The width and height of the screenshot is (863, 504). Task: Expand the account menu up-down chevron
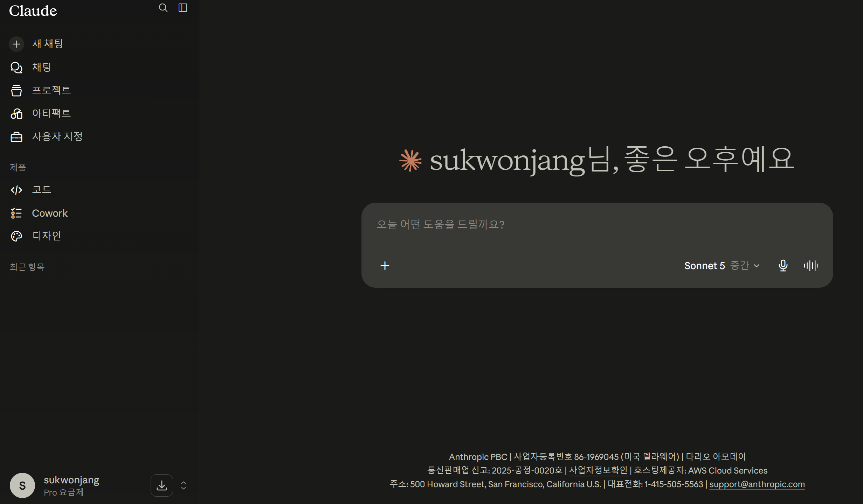[184, 485]
